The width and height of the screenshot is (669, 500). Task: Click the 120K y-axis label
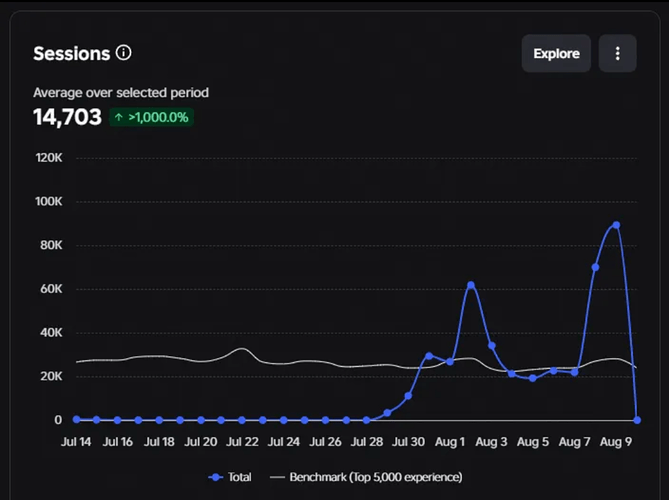49,158
